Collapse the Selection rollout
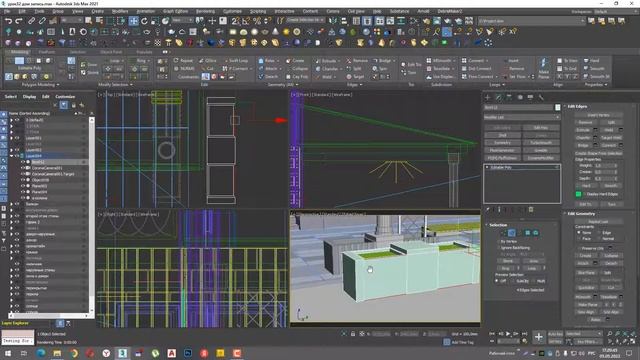The image size is (640, 360). click(497, 225)
